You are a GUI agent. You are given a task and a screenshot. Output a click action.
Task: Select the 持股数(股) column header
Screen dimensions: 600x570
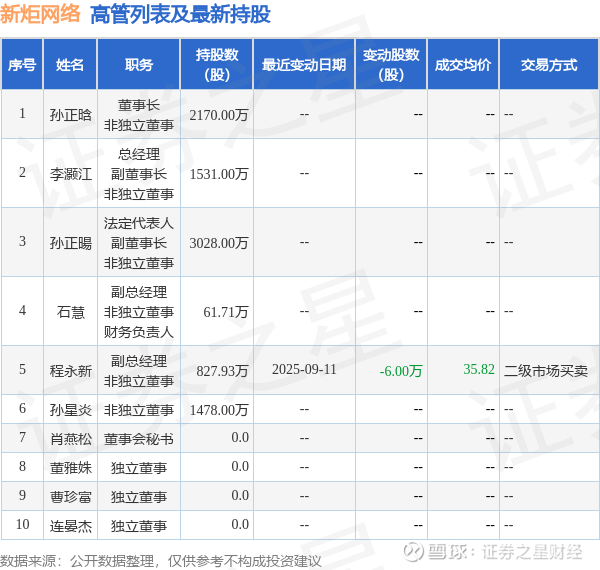[x=217, y=64]
